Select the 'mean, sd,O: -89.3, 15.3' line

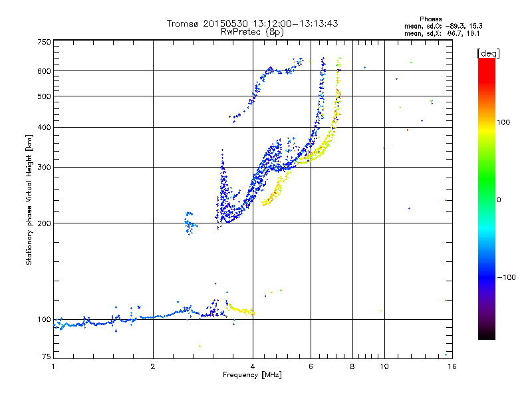pos(444,26)
